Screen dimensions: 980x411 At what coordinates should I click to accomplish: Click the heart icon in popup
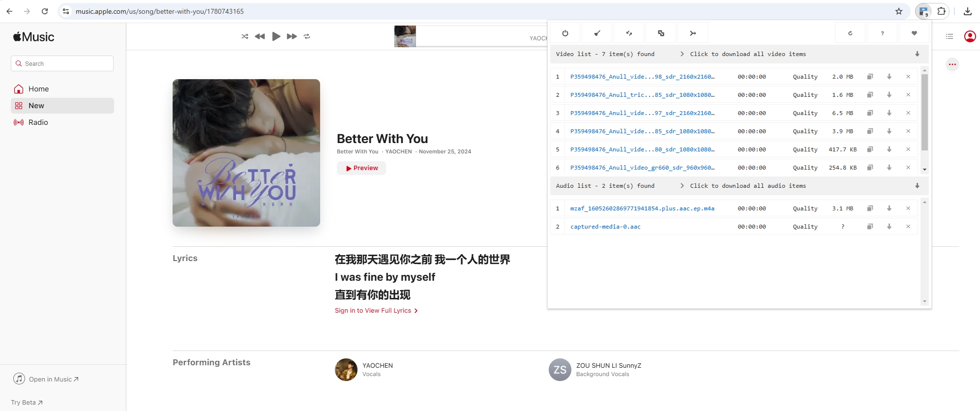pyautogui.click(x=914, y=33)
